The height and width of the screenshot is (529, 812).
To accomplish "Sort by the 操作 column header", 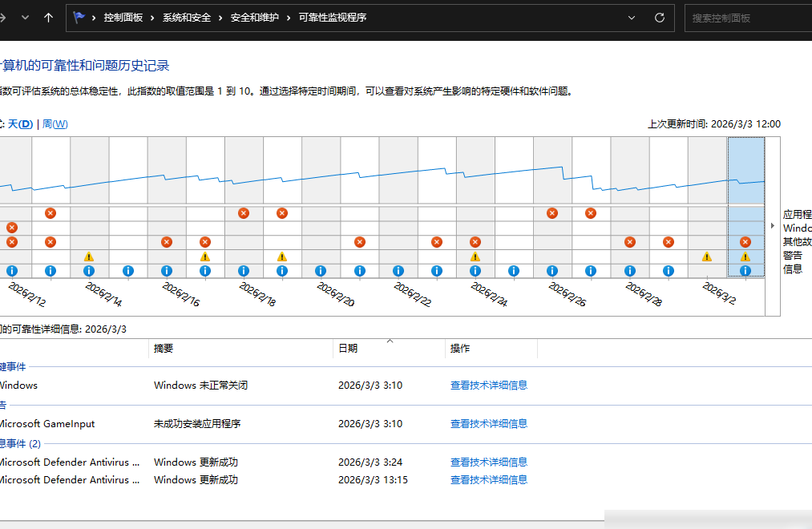I will [491, 349].
